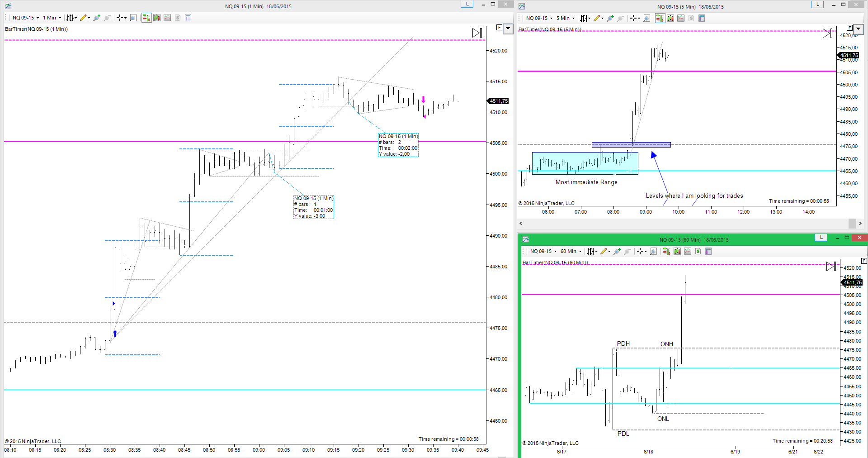Select PDL label on 60 Min chart
This screenshot has width=868, height=458.
click(x=623, y=434)
